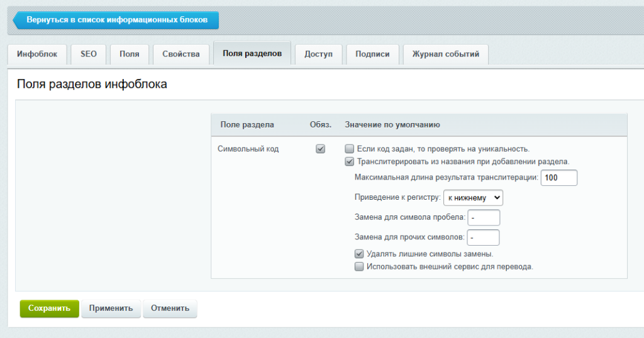644x338 pixels.
Task: Open the Доступ tab
Action: [x=318, y=54]
